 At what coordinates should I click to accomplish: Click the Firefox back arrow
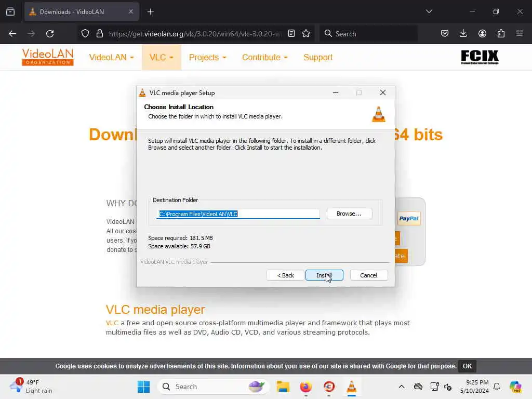coord(12,34)
